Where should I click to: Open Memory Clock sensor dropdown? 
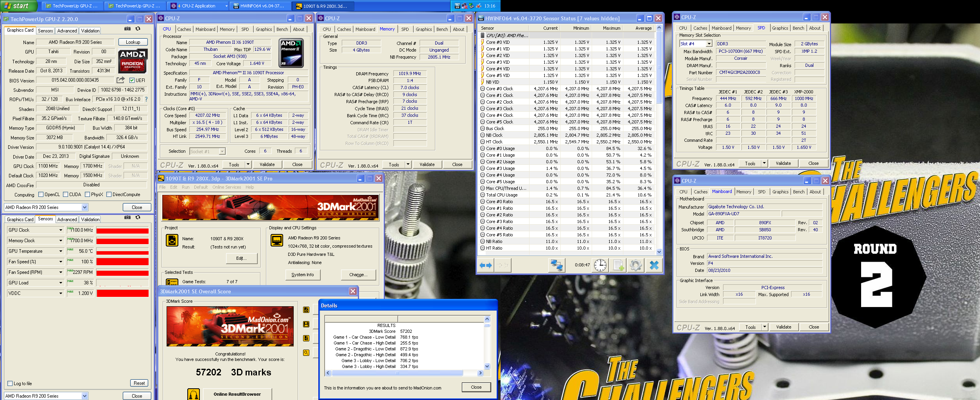pyautogui.click(x=61, y=241)
